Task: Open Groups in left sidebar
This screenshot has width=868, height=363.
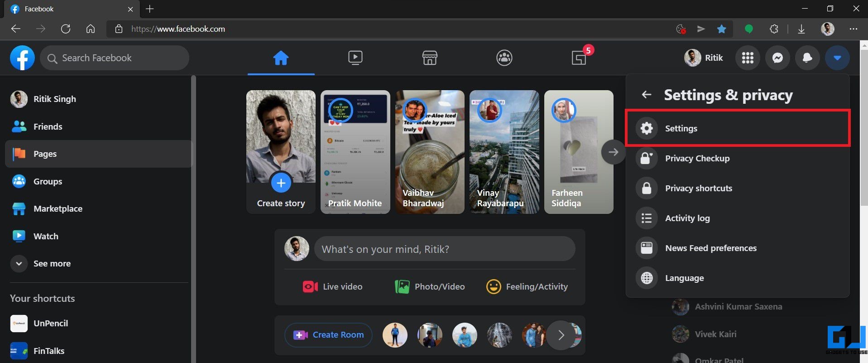Action: point(99,181)
